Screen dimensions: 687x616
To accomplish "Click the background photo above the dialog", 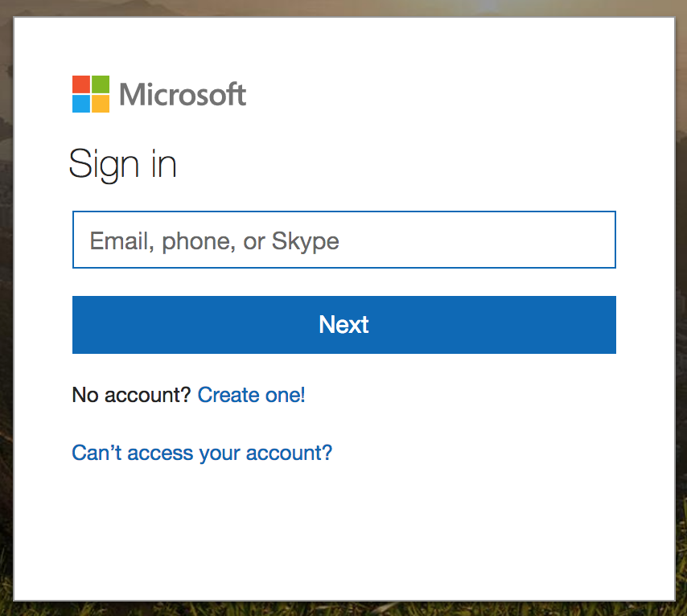I will 343,7.
